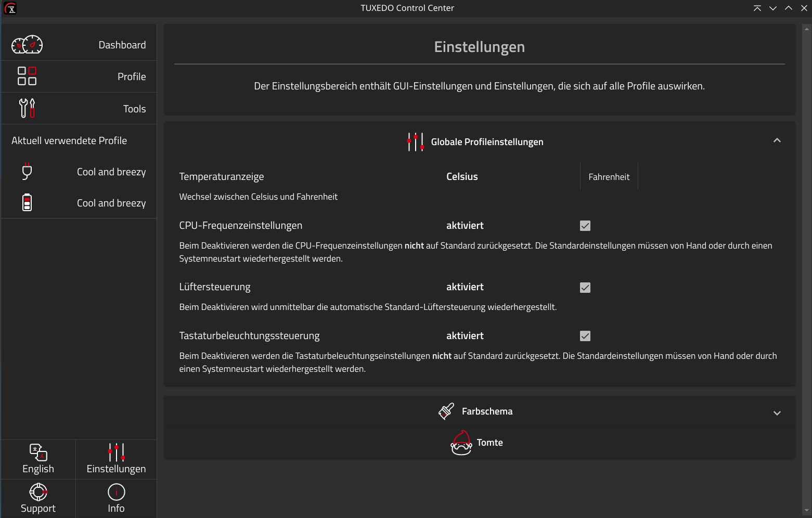Open the Globale Profileinstellungen header
Viewport: 812px width, 518px height.
click(x=480, y=141)
